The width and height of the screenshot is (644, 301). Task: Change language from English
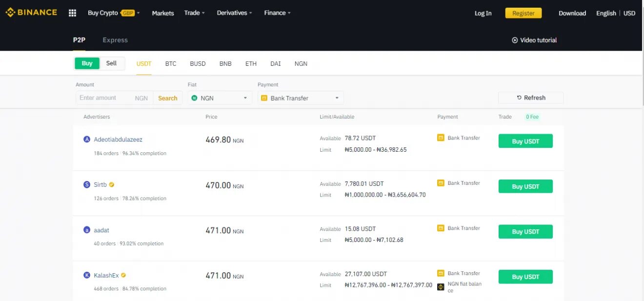pyautogui.click(x=606, y=13)
